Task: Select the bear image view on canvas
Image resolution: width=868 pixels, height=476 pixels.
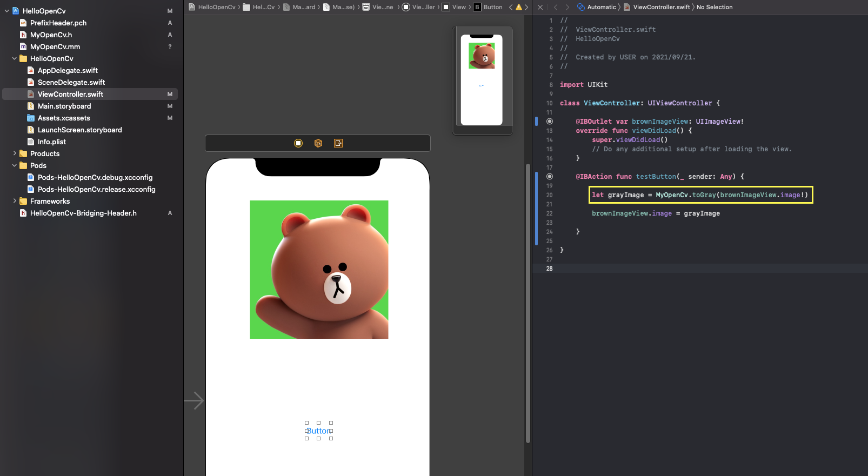Action: (x=319, y=270)
